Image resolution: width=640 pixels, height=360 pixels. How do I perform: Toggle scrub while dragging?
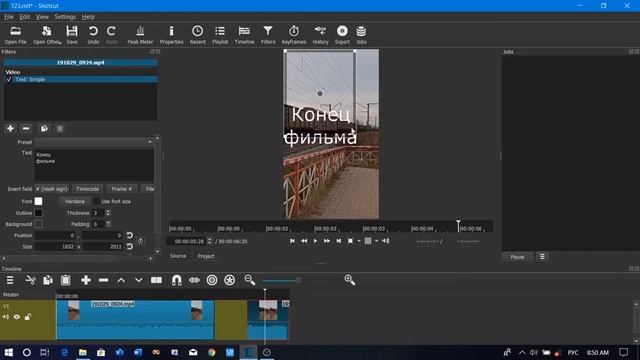194,280
